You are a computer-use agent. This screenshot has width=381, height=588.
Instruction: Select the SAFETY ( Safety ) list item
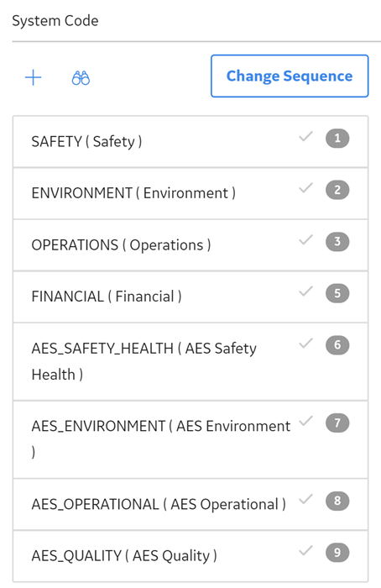click(190, 142)
